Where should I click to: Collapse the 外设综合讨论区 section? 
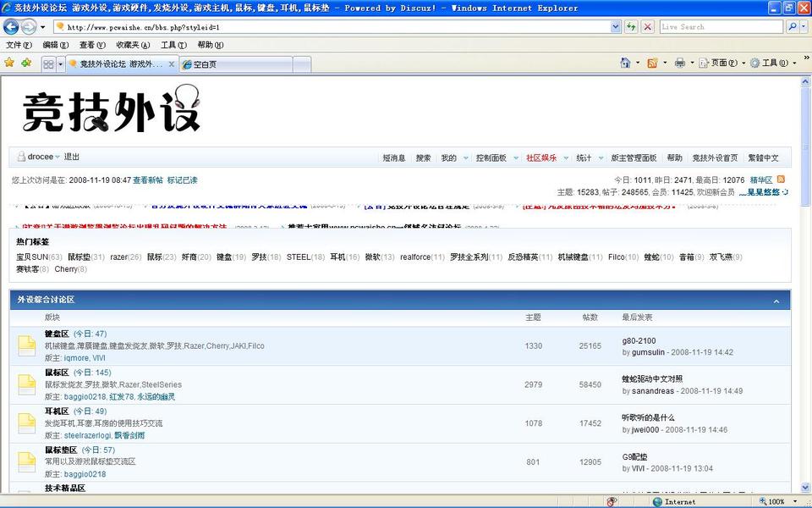[776, 301]
